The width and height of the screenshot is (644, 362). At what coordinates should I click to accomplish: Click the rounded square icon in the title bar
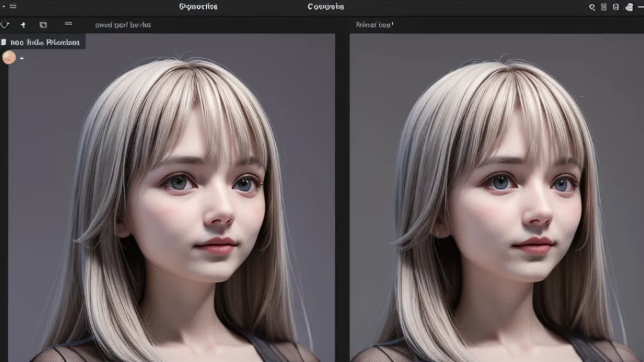[616, 6]
